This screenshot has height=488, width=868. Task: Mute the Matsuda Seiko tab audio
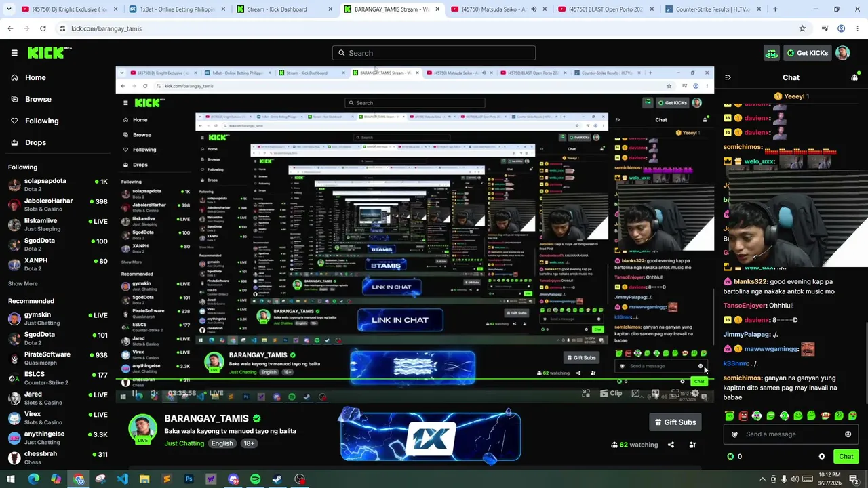[534, 9]
